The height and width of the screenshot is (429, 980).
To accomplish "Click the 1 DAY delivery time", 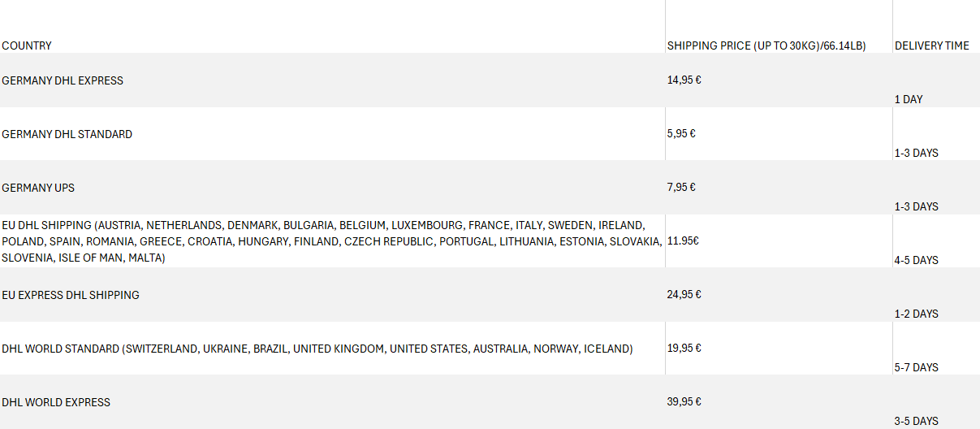I will pyautogui.click(x=909, y=99).
